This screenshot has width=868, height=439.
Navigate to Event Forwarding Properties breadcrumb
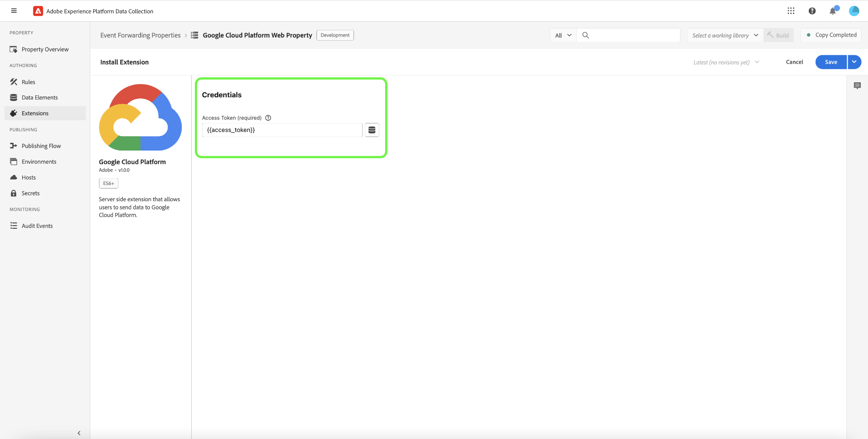[x=140, y=35]
